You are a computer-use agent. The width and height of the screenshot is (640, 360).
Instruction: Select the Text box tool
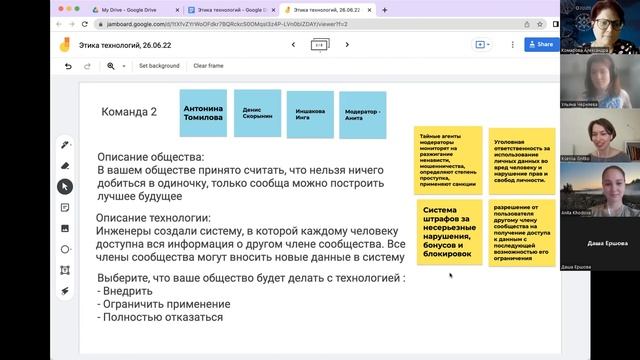click(x=65, y=270)
